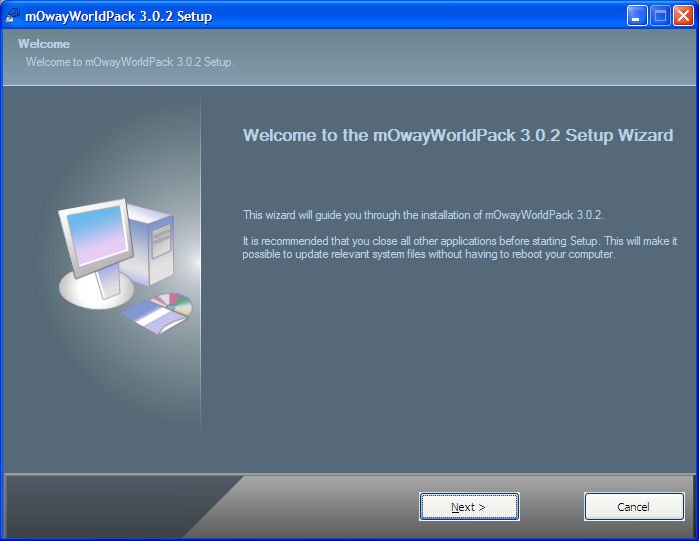The width and height of the screenshot is (699, 541).
Task: Click the Setup Wizard welcome heading
Action: point(458,136)
